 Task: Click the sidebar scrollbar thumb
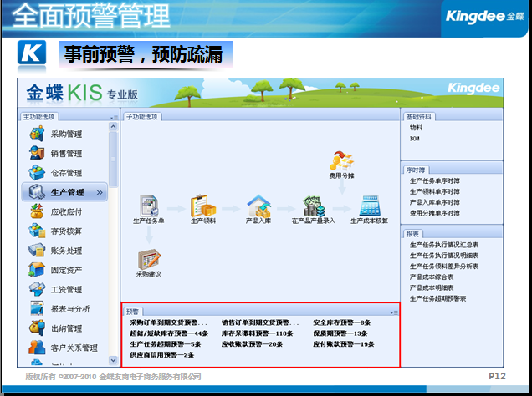pyautogui.click(x=113, y=160)
